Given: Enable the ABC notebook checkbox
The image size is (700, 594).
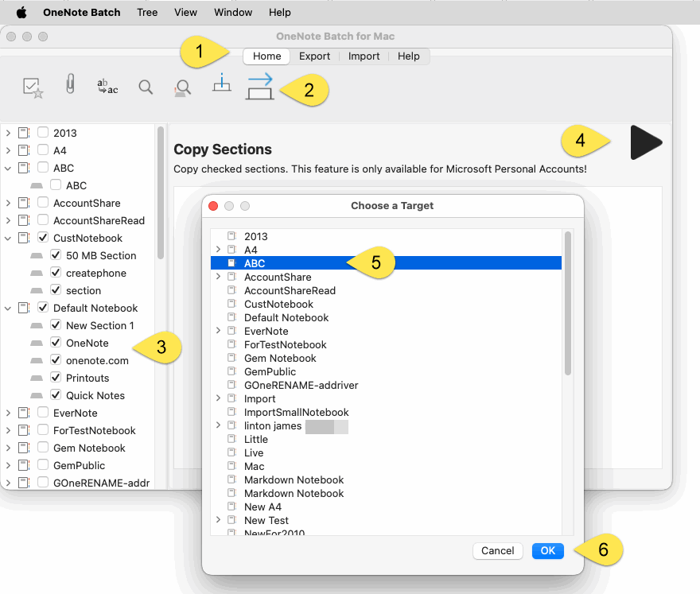Looking at the screenshot, I should pyautogui.click(x=42, y=168).
